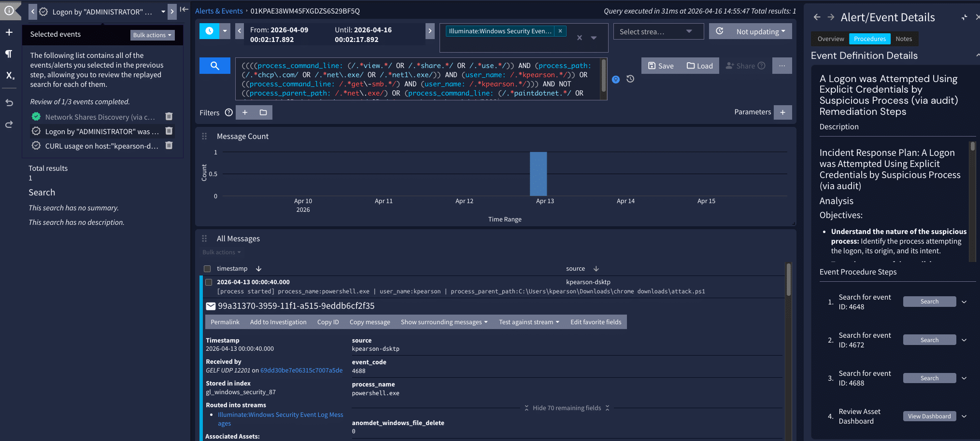Delete Logon by ADMINISTRATOR event trash icon
The height and width of the screenshot is (441, 980).
[169, 131]
